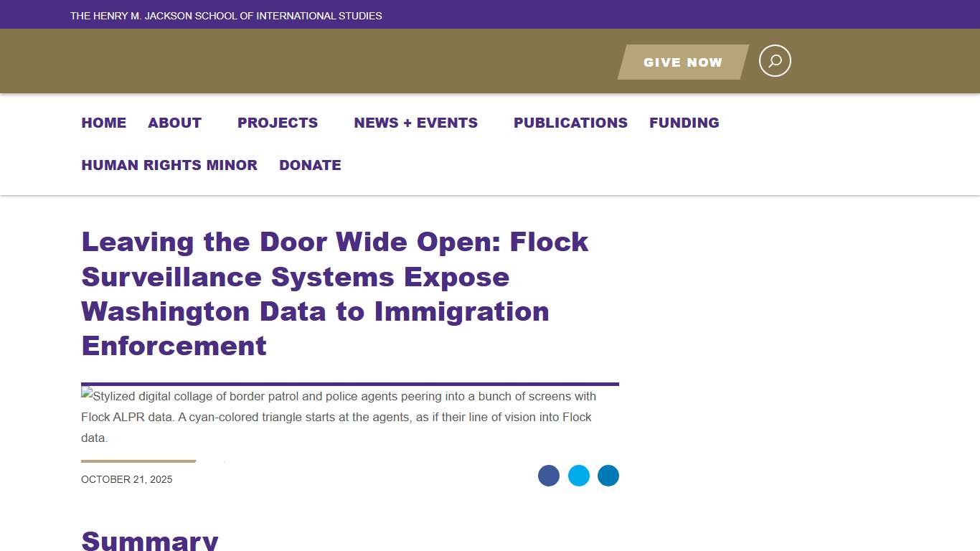Image resolution: width=980 pixels, height=551 pixels.
Task: Expand the PROJECTS dropdown menu
Action: (278, 123)
